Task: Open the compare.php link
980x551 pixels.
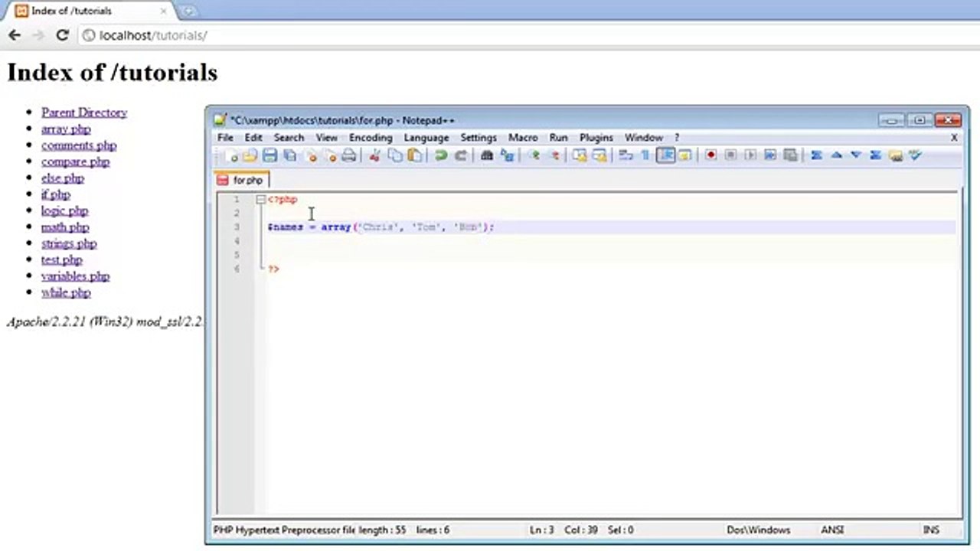Action: point(76,161)
